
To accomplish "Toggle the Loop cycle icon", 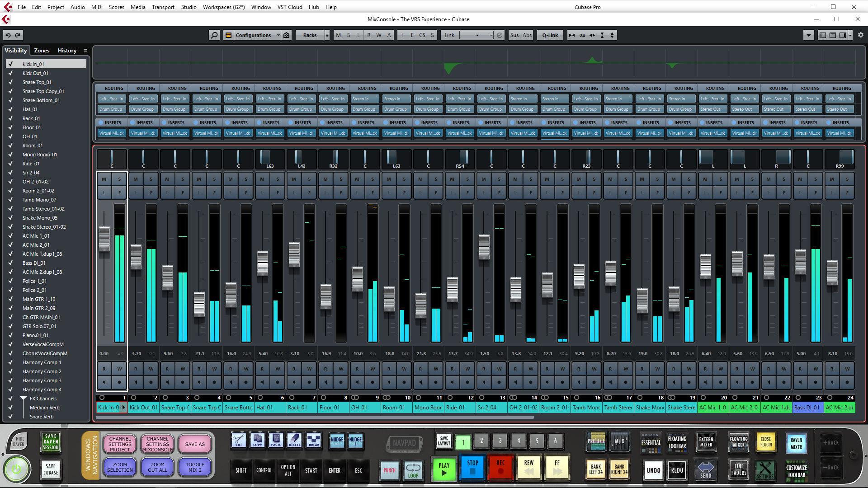I will (413, 470).
